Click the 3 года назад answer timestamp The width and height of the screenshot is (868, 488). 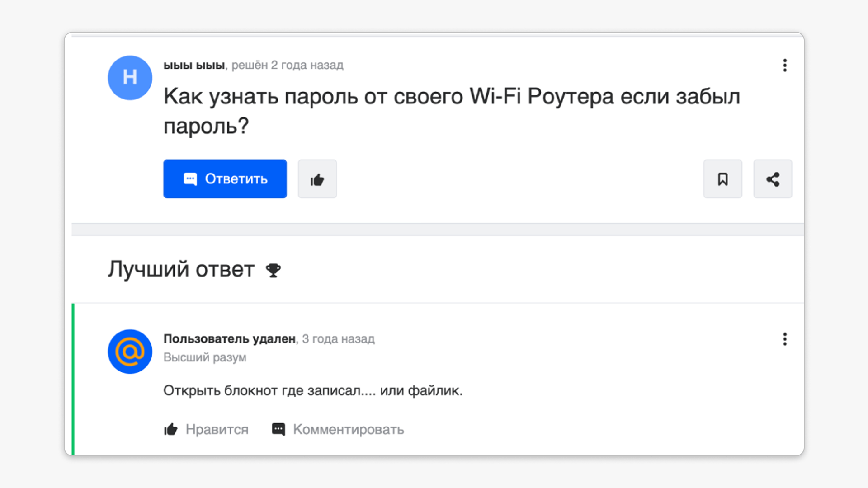(x=338, y=339)
